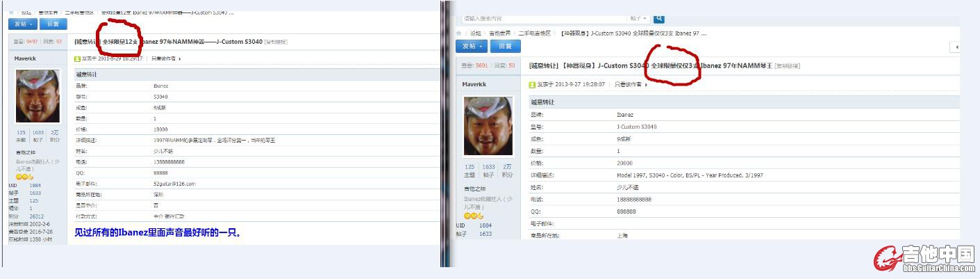Click the poster icon beside left post date

78,58
